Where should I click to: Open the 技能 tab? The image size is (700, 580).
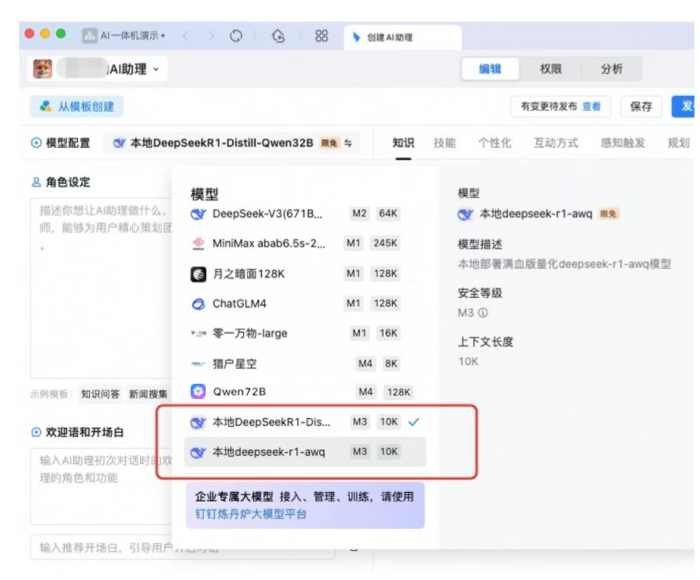click(x=444, y=143)
